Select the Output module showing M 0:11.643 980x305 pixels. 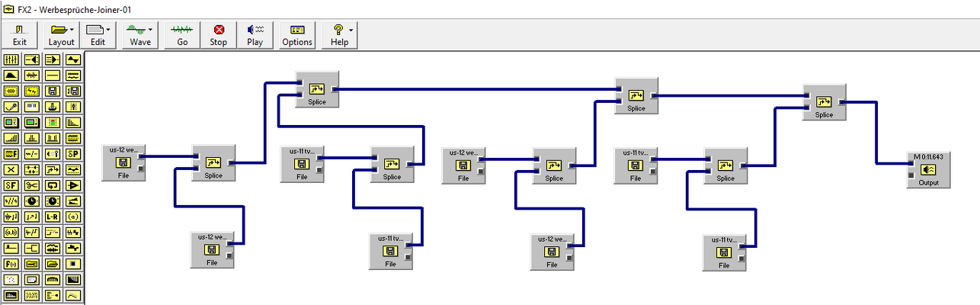tap(928, 170)
